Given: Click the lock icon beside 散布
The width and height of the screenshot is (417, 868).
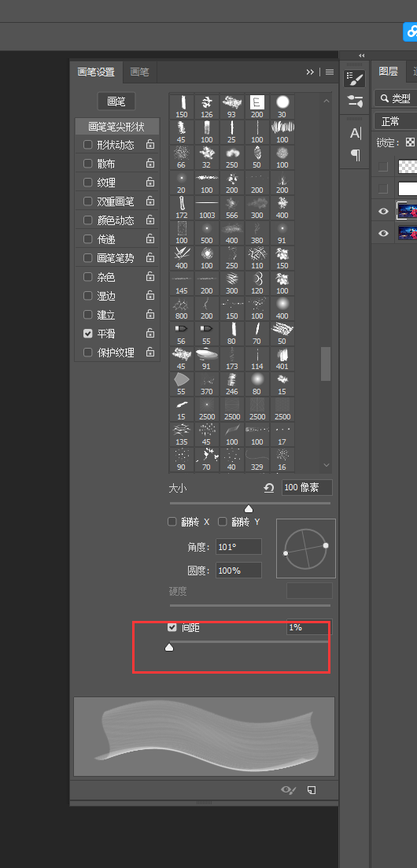Looking at the screenshot, I should (x=150, y=164).
